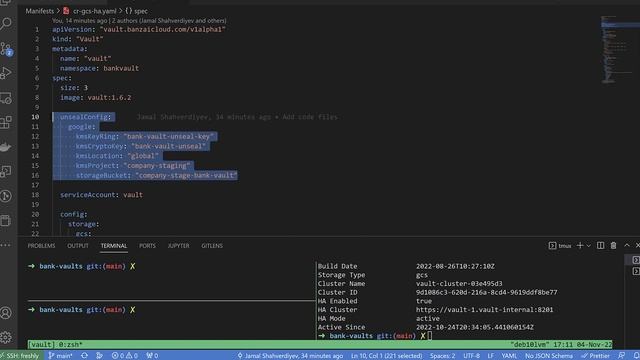Image resolution: width=640 pixels, height=360 pixels.
Task: Click the HA Cluster URL in terminal
Action: tap(484, 310)
